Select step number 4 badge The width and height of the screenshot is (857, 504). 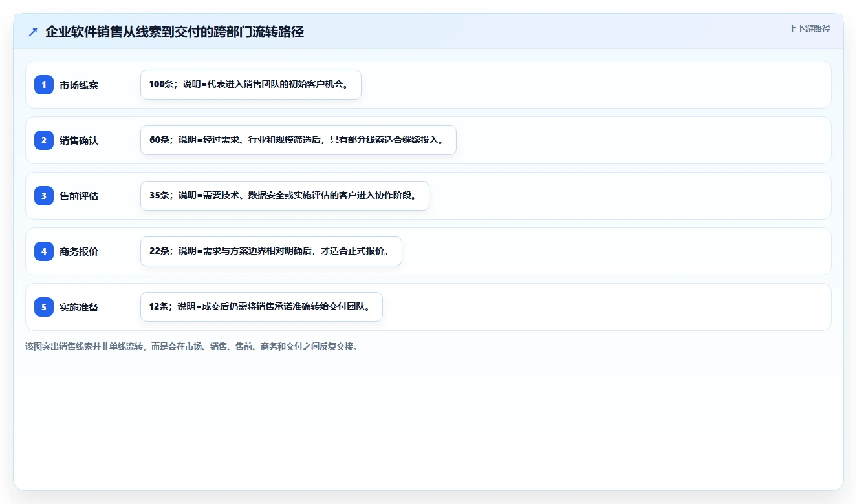(44, 251)
